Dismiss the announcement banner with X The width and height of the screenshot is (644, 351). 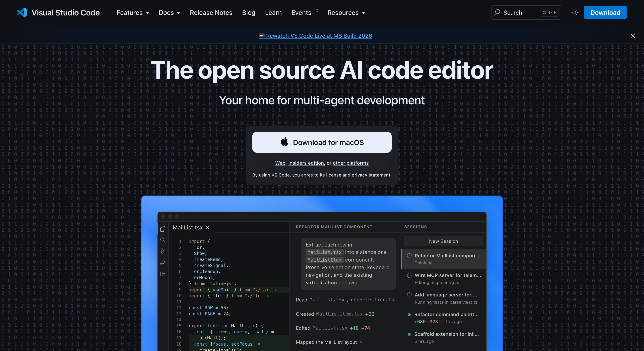point(633,36)
